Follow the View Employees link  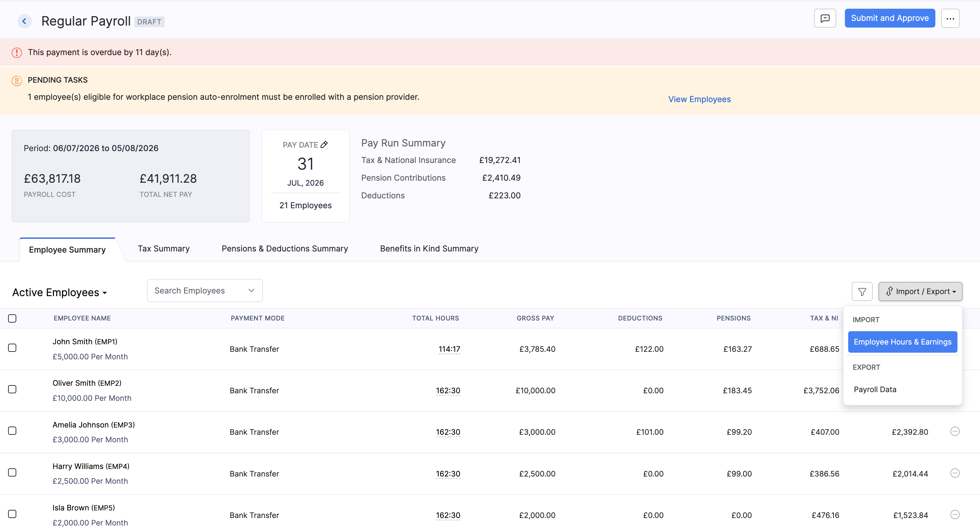(x=699, y=99)
